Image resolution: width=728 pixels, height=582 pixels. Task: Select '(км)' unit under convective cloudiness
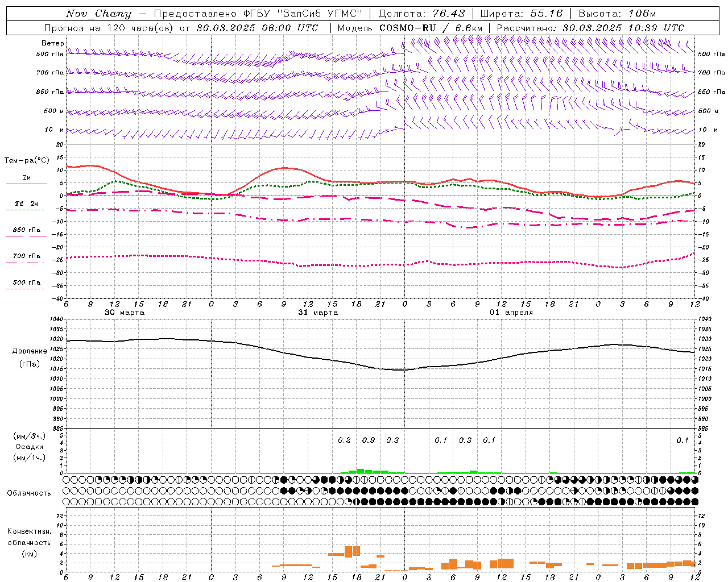coord(29,554)
